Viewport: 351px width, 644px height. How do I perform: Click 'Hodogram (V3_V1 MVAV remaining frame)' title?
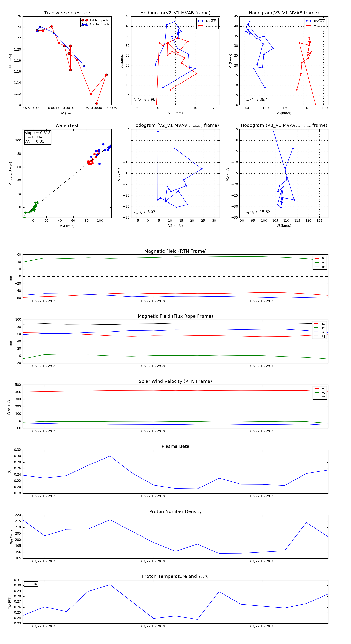click(284, 125)
